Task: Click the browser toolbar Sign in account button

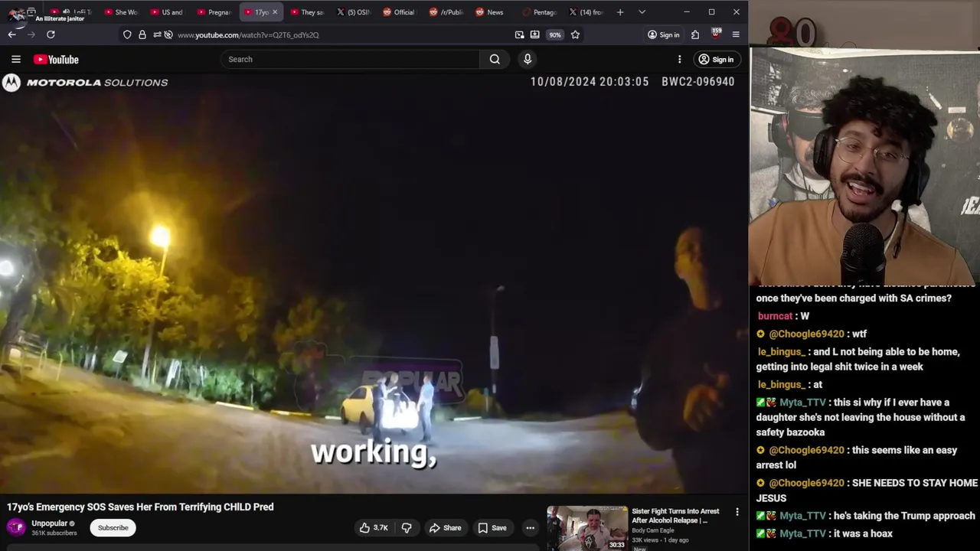Action: (x=663, y=34)
